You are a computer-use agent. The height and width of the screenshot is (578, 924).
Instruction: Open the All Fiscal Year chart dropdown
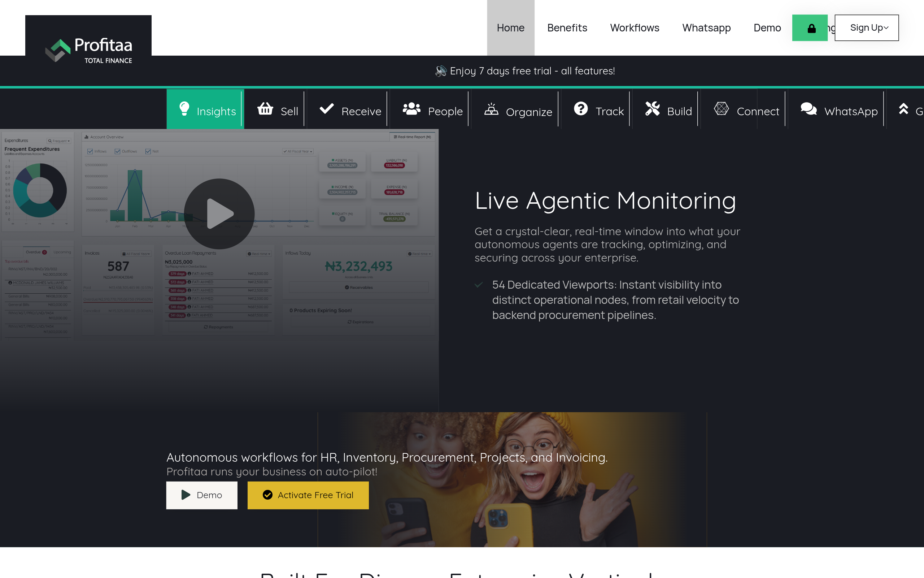[x=298, y=151]
